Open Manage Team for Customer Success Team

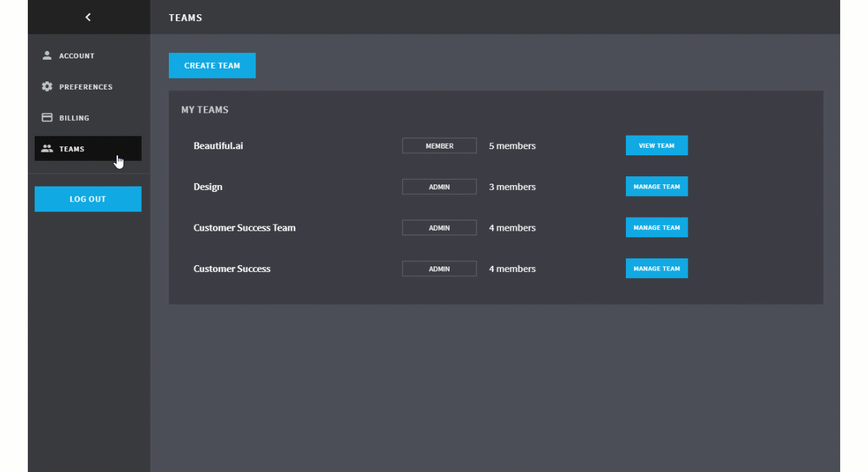tap(656, 228)
